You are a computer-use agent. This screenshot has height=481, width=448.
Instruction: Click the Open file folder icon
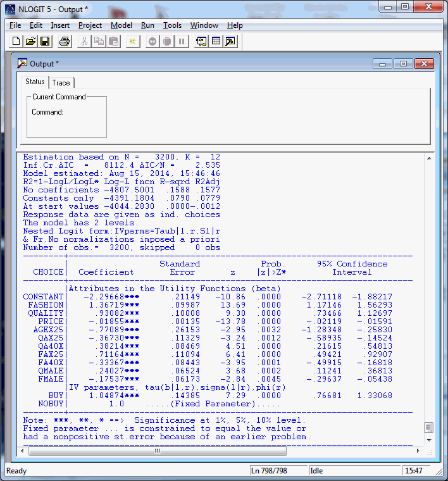(30, 41)
